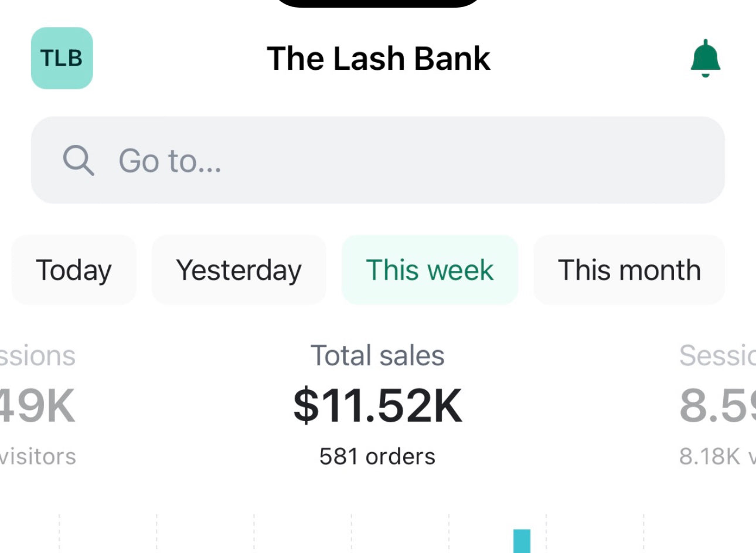Select the Today date filter
The image size is (756, 553).
coord(74,270)
